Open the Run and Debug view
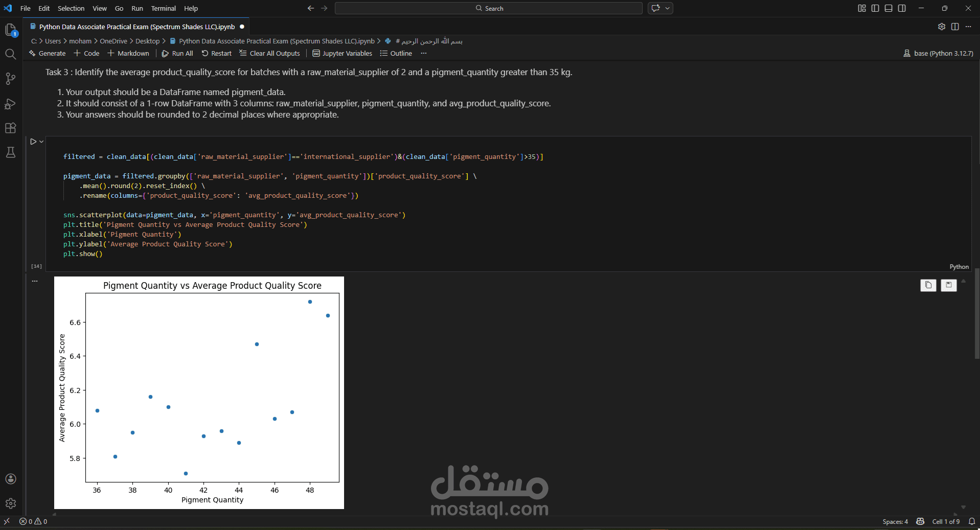Screen dimensions: 980x530 [x=10, y=104]
